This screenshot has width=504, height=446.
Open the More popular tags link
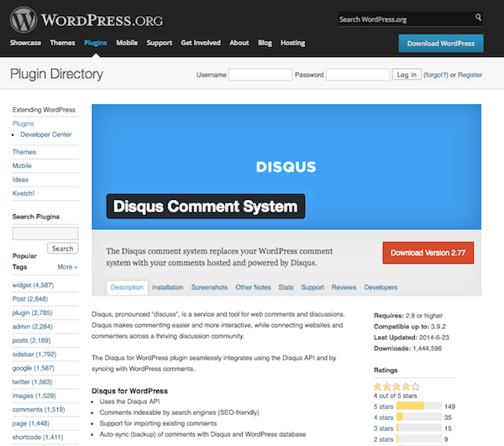click(67, 267)
